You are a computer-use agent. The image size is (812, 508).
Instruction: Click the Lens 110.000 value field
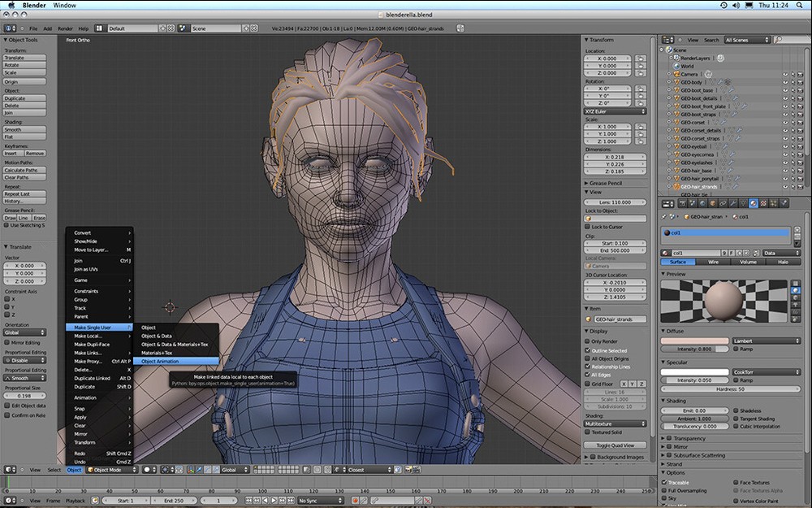point(615,204)
